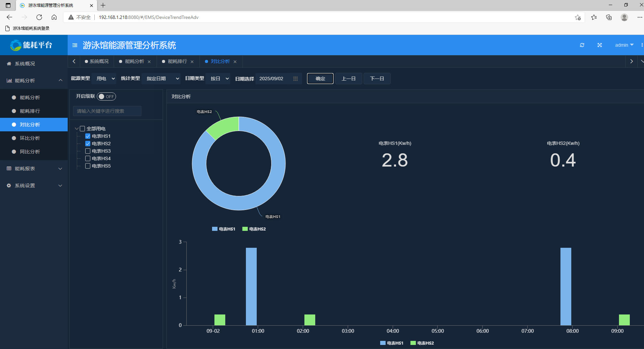The width and height of the screenshot is (644, 349).
Task: Open the 统计类型 dropdown
Action: pos(162,79)
